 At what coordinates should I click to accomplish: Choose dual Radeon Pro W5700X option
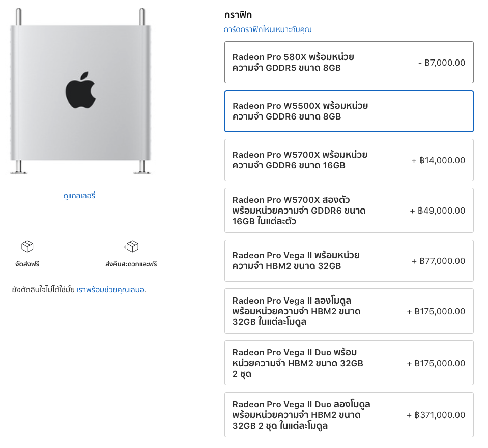coord(349,211)
